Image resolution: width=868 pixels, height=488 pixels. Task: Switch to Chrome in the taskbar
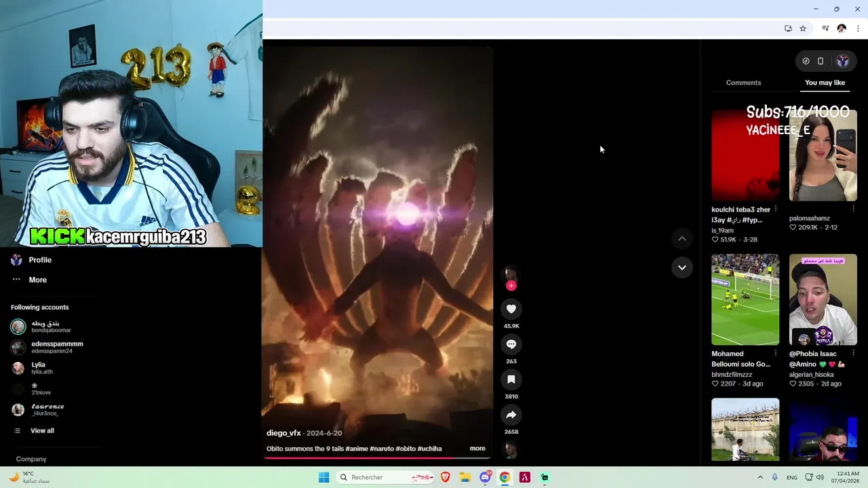[505, 477]
